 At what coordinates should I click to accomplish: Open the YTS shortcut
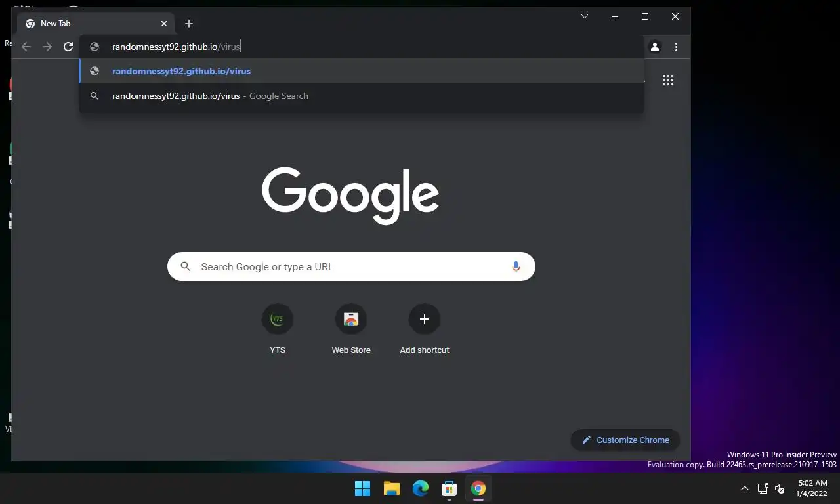(x=278, y=329)
